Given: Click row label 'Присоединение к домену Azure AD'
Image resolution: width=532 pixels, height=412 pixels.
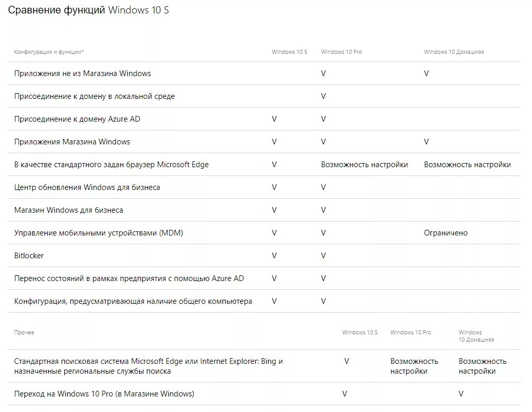Looking at the screenshot, I should point(77,119).
